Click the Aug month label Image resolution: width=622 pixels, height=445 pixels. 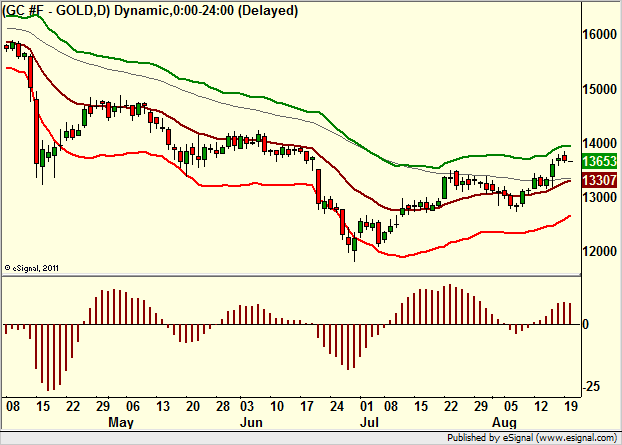[x=505, y=422]
